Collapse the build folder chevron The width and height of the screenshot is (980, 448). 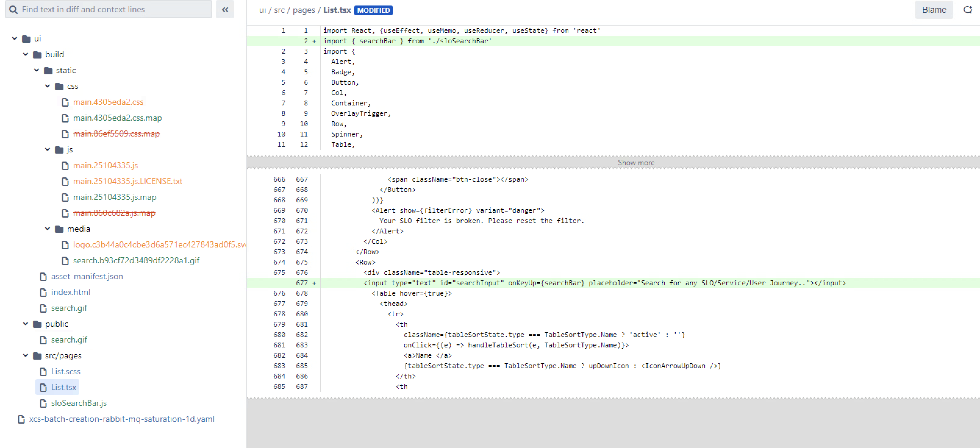pyautogui.click(x=26, y=54)
